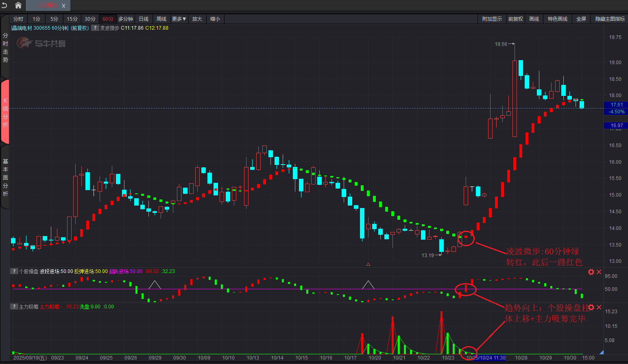Toggle 全屏 fullscreen mode
Image resolution: width=628 pixels, height=364 pixels.
581,19
